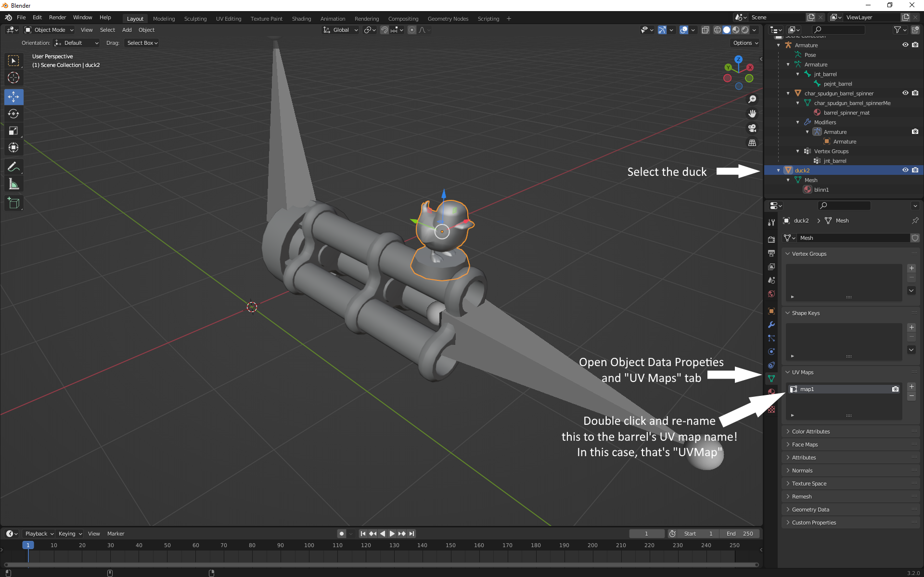Select the Add Cube tool
924x577 pixels.
pos(13,203)
